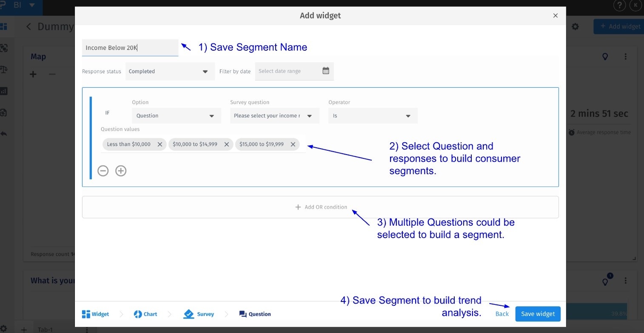The width and height of the screenshot is (644, 333).
Task: Click the Select date range field
Action: tap(287, 71)
